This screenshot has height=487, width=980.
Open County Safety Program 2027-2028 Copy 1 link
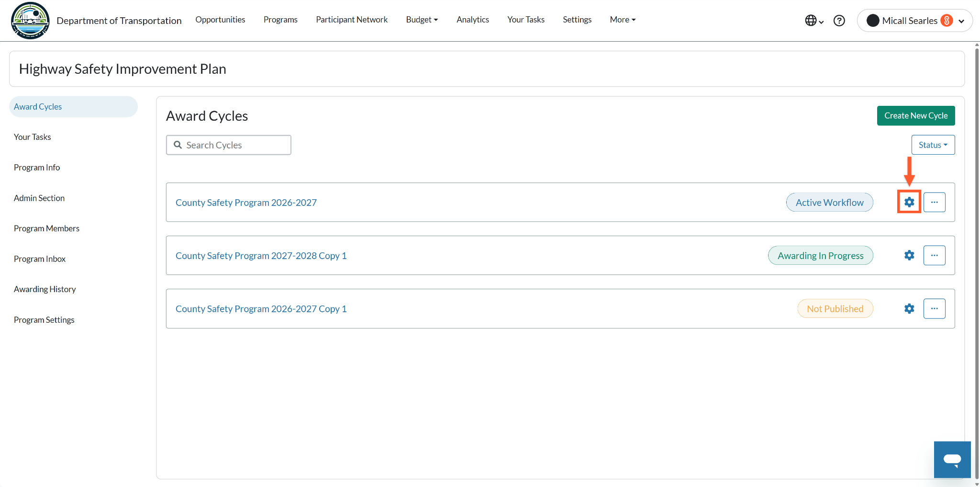click(x=261, y=256)
